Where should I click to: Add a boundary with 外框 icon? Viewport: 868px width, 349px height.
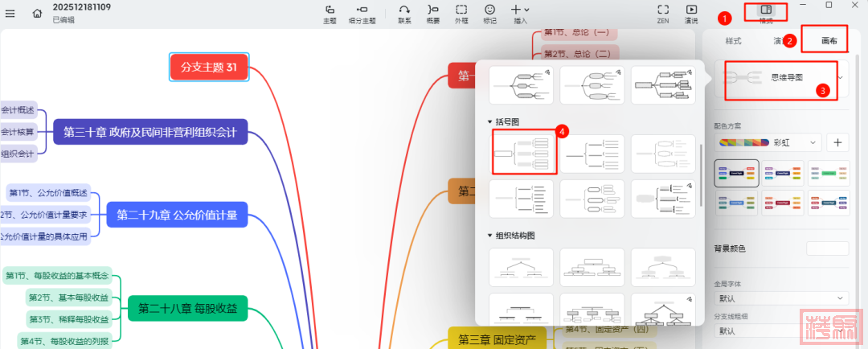[x=461, y=12]
